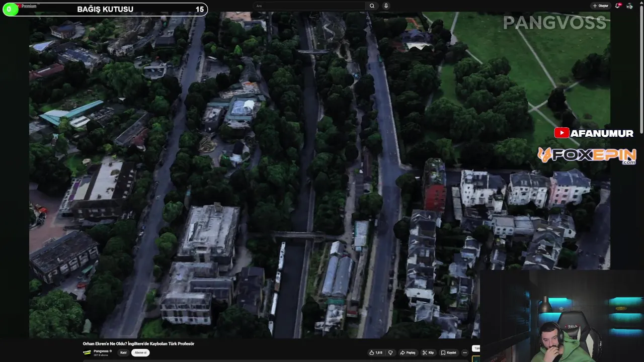Open the Pangvoss channel avatar
This screenshot has height=362, width=644.
(87, 352)
